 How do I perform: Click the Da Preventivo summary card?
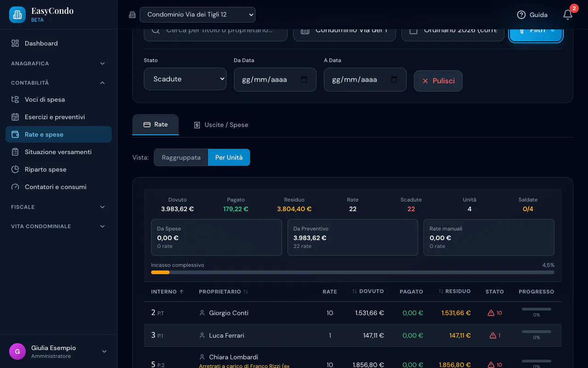[353, 237]
